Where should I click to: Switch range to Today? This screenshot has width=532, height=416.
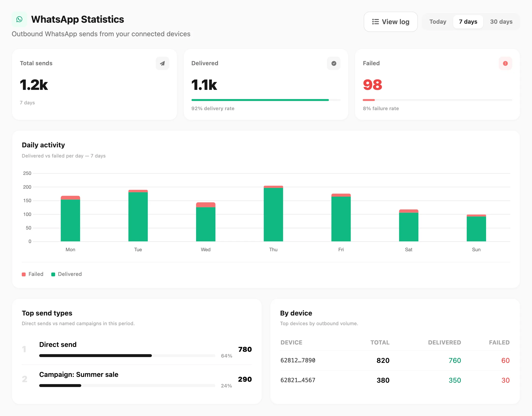(438, 22)
